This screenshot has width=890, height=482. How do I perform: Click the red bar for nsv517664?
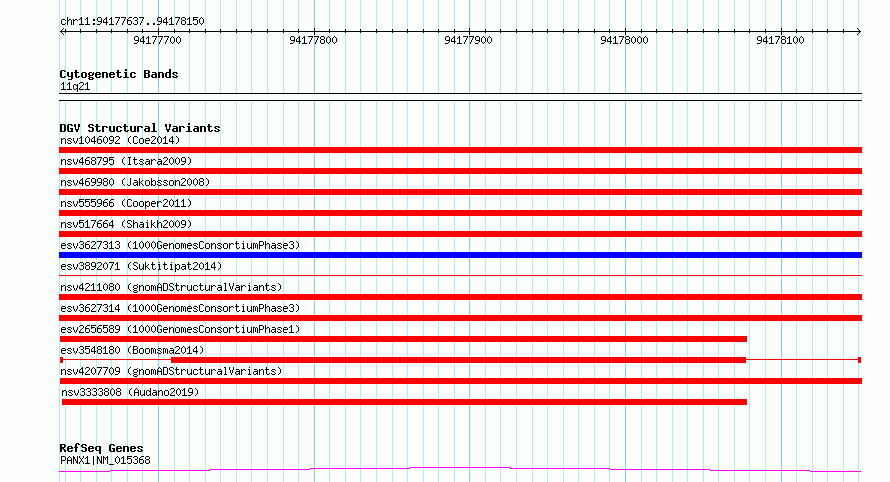pos(460,234)
